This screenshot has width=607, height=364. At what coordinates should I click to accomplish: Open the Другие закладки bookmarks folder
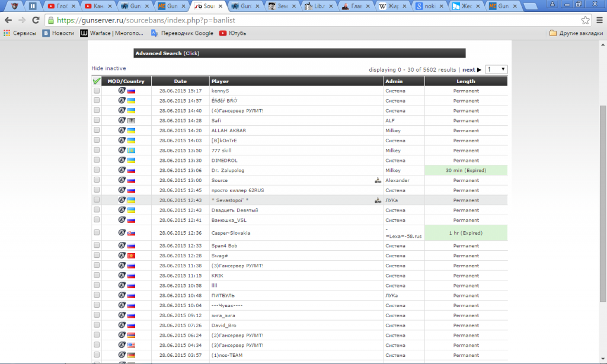pyautogui.click(x=575, y=33)
